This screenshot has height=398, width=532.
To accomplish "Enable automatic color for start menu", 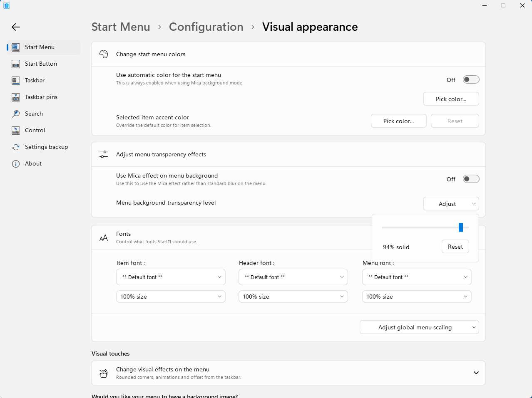I will tap(471, 79).
